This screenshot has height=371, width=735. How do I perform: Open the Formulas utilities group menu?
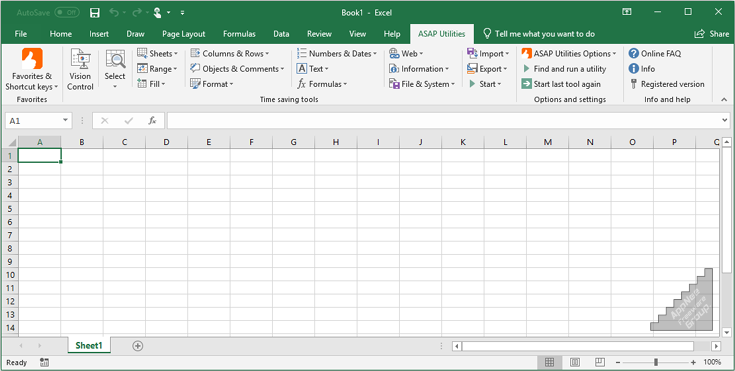[322, 84]
